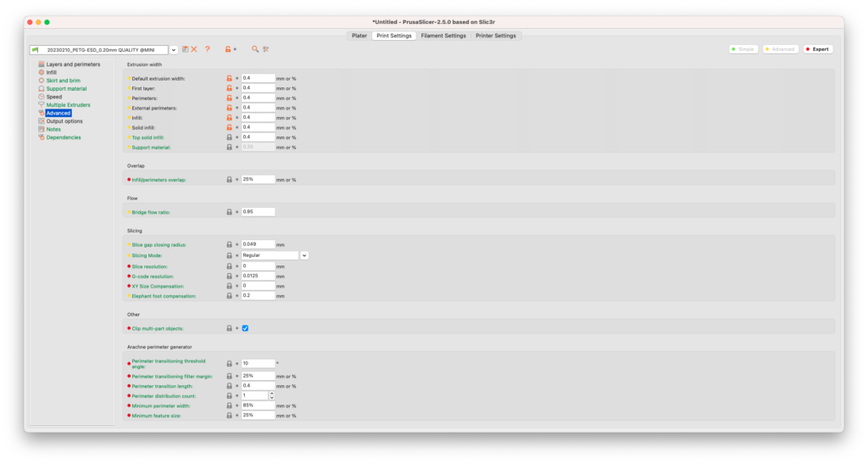Click Support material width lock icon

click(x=229, y=148)
